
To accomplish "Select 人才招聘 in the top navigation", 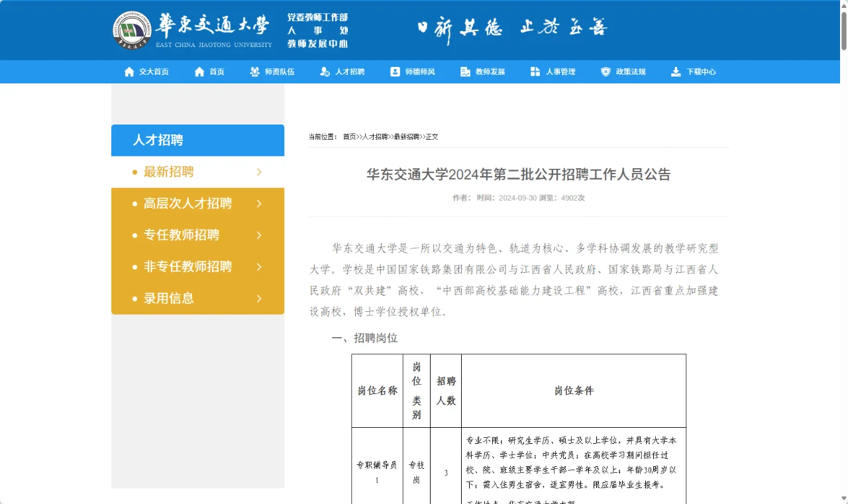I will point(350,72).
